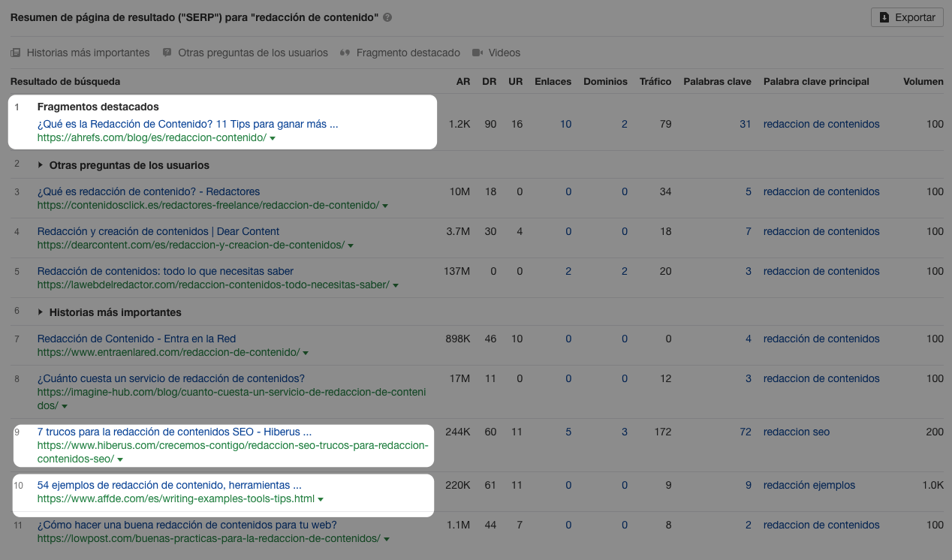Open dropdown next to ahrefs.com blog URL
This screenshot has width=952, height=560.
(x=273, y=139)
